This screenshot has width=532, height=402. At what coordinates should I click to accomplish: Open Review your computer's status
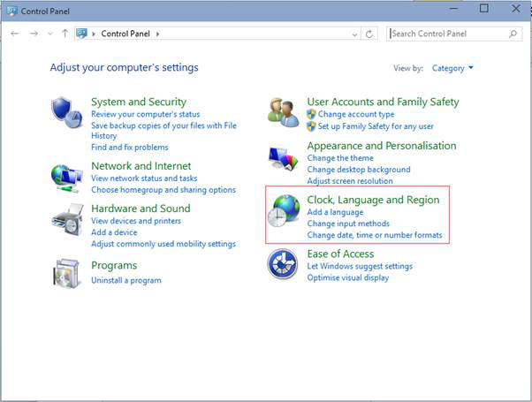coord(146,114)
